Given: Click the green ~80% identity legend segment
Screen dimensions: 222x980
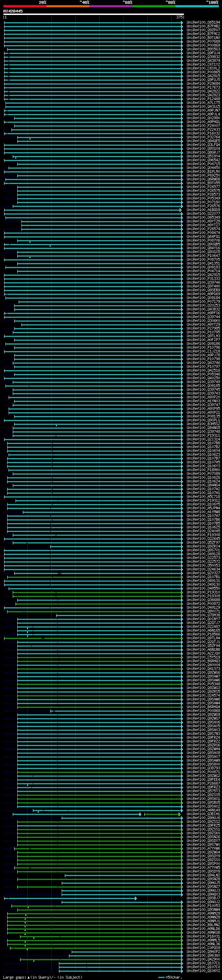Looking at the screenshot, I should pyautogui.click(x=154, y=6).
